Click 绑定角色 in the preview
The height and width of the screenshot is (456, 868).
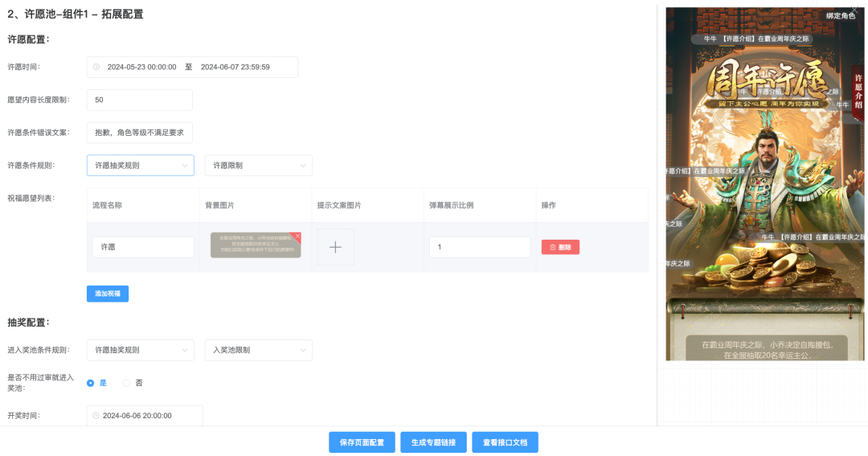(x=841, y=16)
